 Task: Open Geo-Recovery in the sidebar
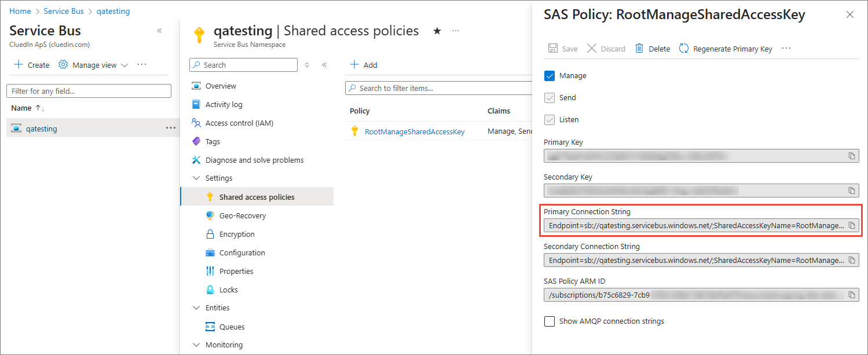click(x=242, y=215)
